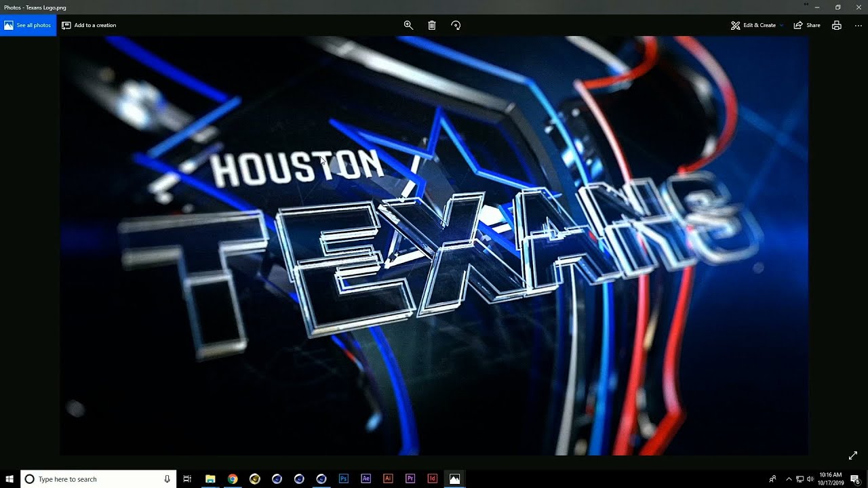
Task: Open the Edit & Create dropdown
Action: [757, 25]
